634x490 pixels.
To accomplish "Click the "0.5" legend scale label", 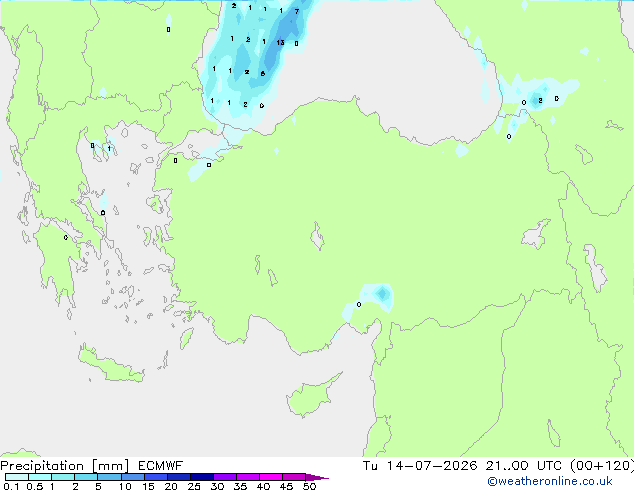I will (35, 486).
